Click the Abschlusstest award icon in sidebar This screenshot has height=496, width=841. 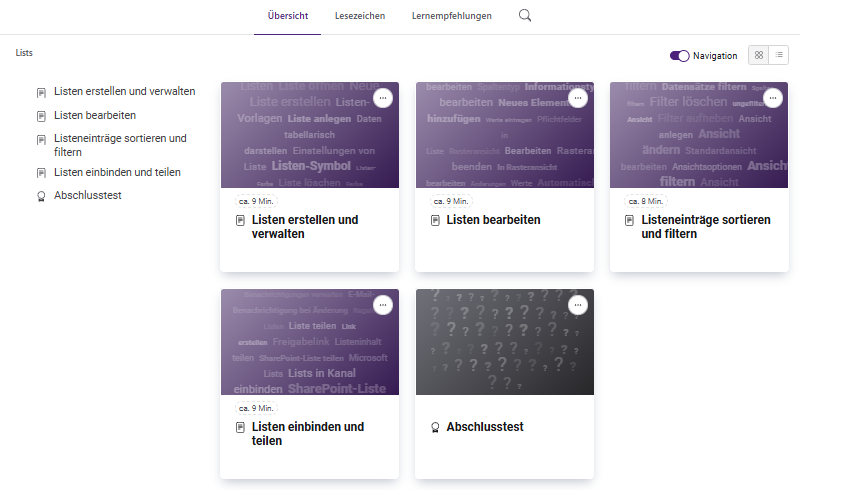pos(41,196)
